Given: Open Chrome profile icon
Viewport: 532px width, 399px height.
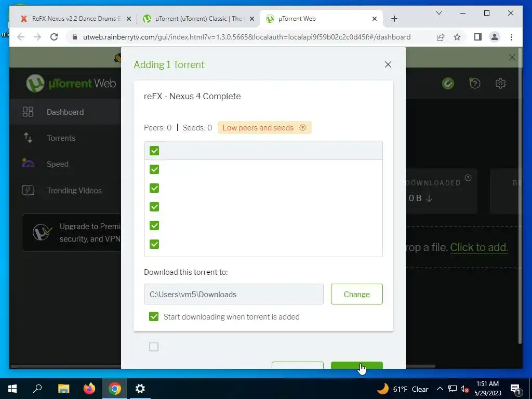Looking at the screenshot, I should coord(495,37).
